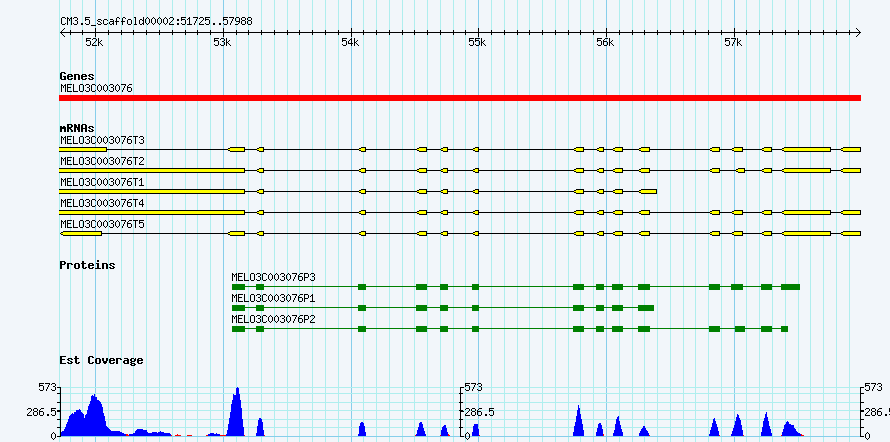Click the scaffold coordinates label CM3.5_scaffold00002

click(156, 22)
